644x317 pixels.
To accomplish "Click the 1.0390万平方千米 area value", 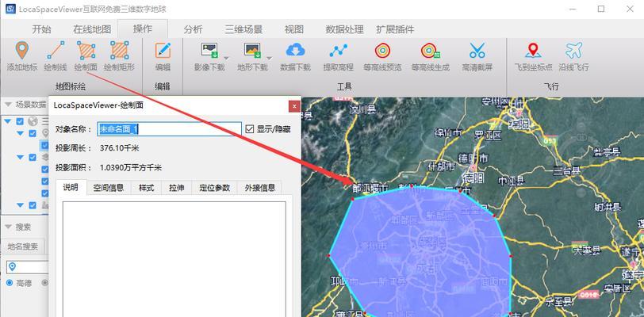I will tap(131, 168).
